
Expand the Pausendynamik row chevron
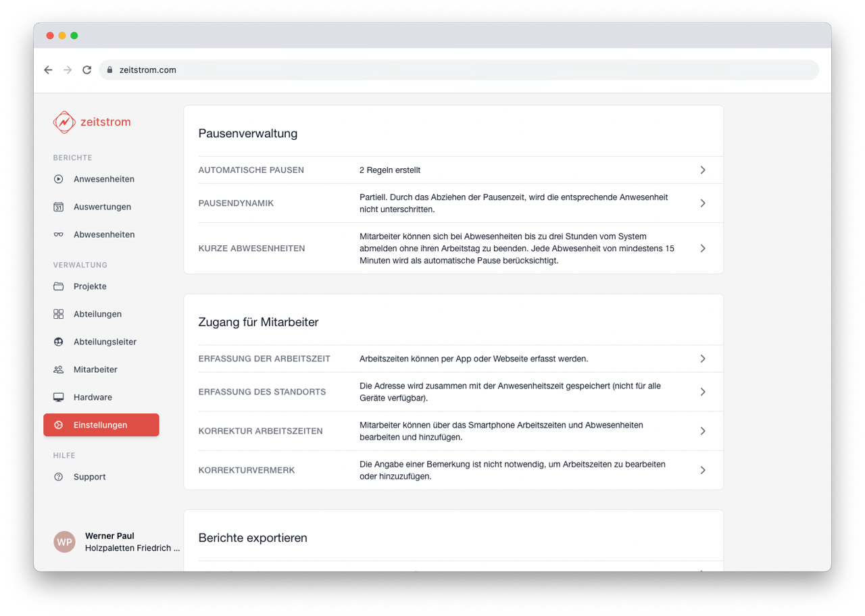[x=703, y=203]
